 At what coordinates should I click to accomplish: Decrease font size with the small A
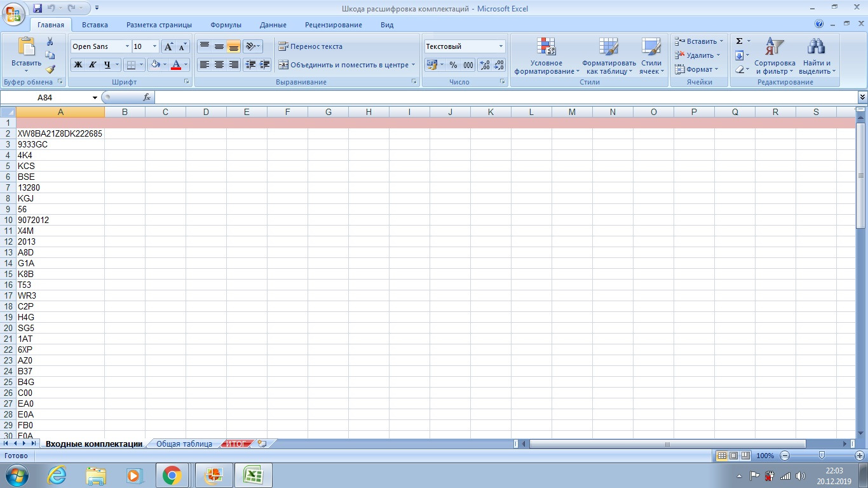[183, 46]
